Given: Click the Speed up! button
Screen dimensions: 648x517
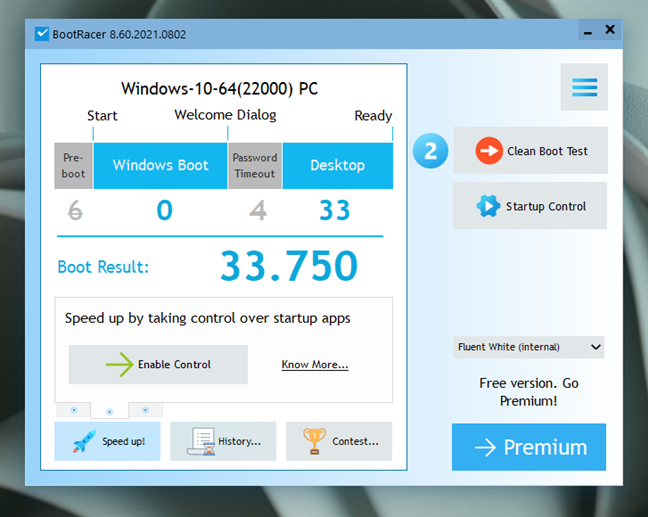Looking at the screenshot, I should click(x=107, y=441).
